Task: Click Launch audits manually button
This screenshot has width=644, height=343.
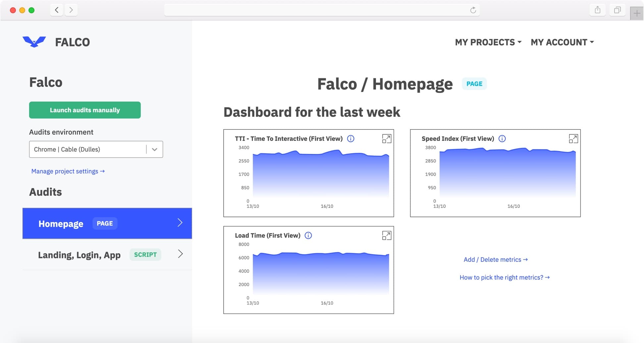Action: pos(85,110)
